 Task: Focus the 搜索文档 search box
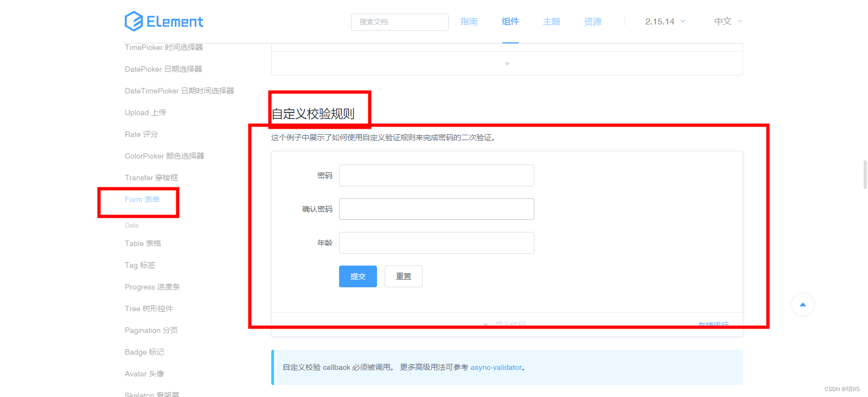coord(400,22)
